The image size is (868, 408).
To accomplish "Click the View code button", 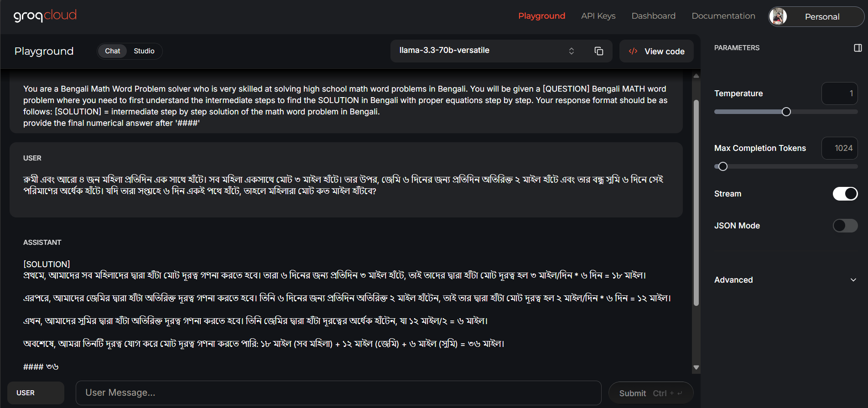I will pos(656,51).
